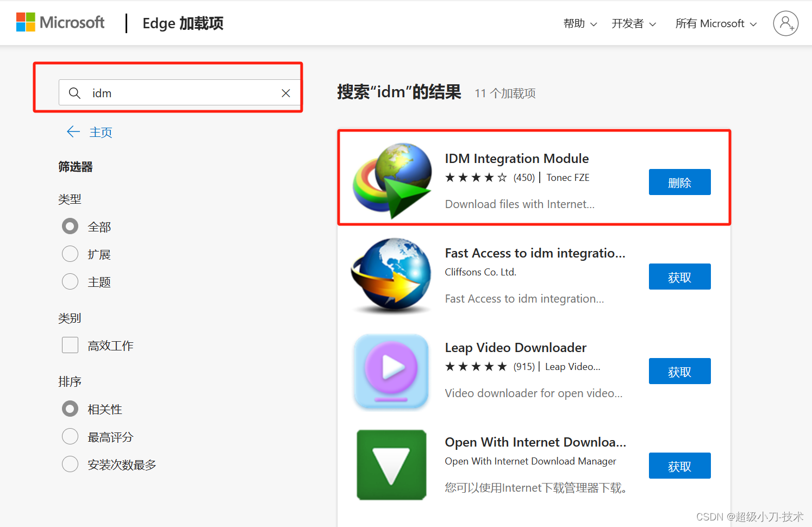Click 获取 for Fast Access to idm integration
812x527 pixels.
click(679, 277)
